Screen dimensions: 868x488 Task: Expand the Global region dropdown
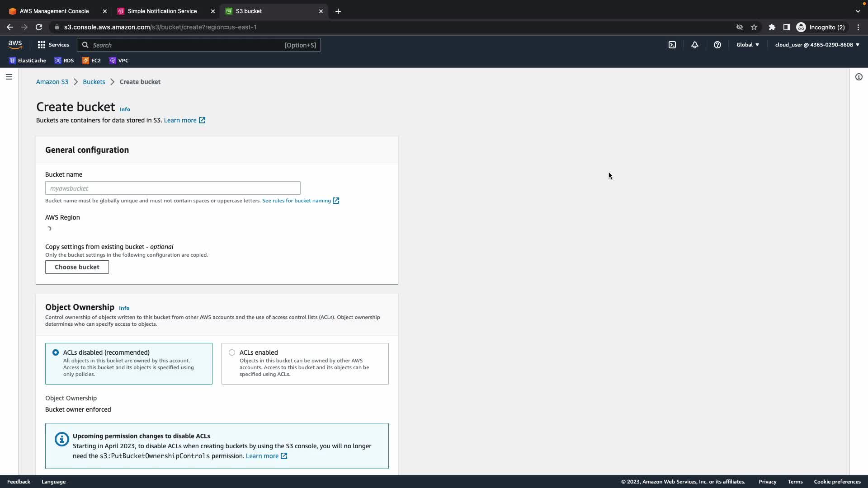coord(748,45)
